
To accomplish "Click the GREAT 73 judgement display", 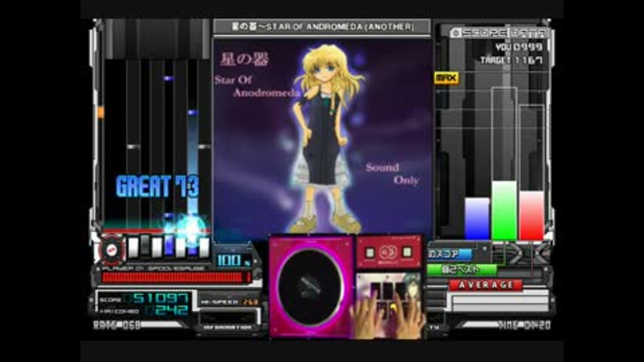I will coord(157,187).
